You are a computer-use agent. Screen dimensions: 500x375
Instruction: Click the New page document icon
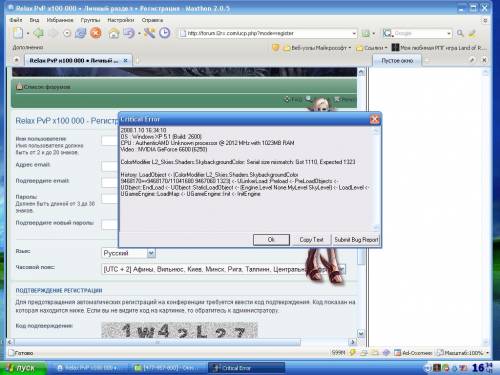coord(18,33)
